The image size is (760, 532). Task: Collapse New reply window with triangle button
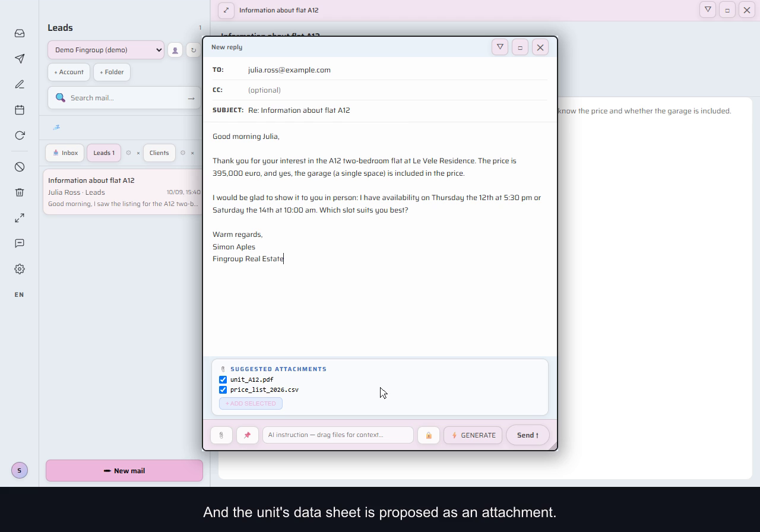pos(500,47)
